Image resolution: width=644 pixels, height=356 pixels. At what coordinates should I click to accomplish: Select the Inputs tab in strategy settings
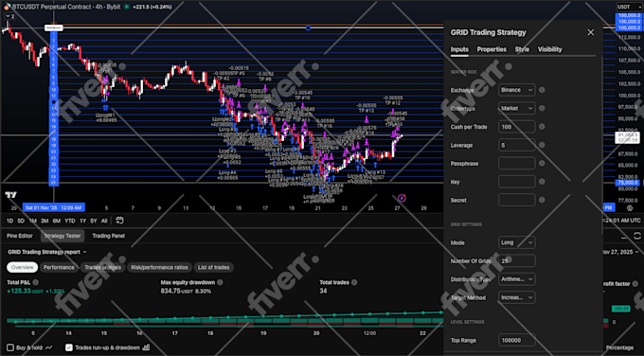tap(459, 49)
